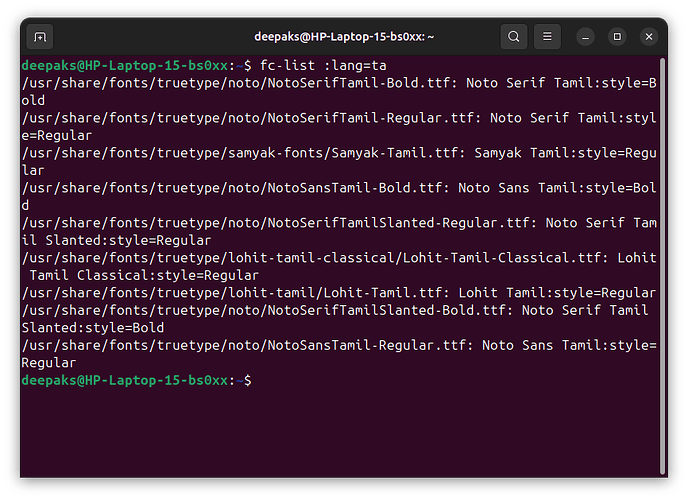The width and height of the screenshot is (688, 500).
Task: Click the terminal window title text
Action: 344,37
